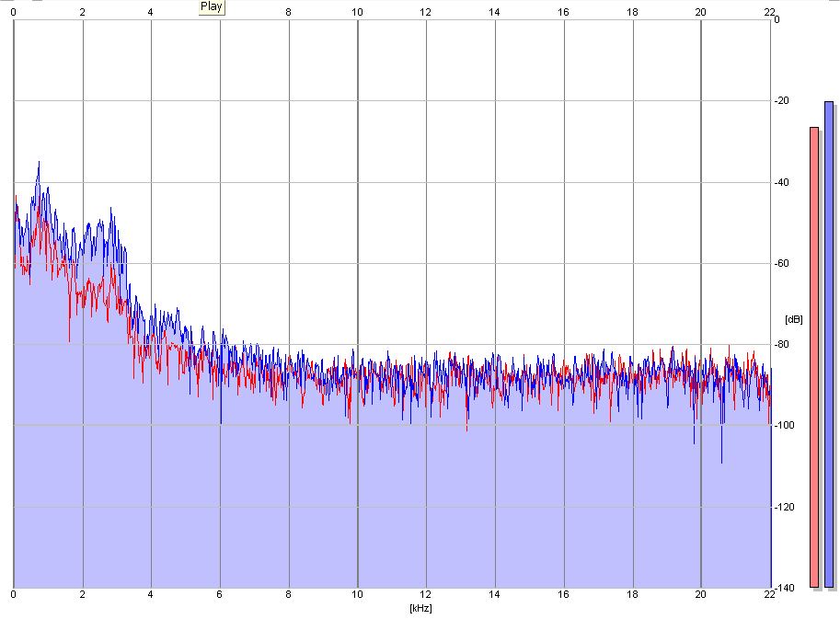Click the 6 kHz label on bottom axis

(220, 596)
